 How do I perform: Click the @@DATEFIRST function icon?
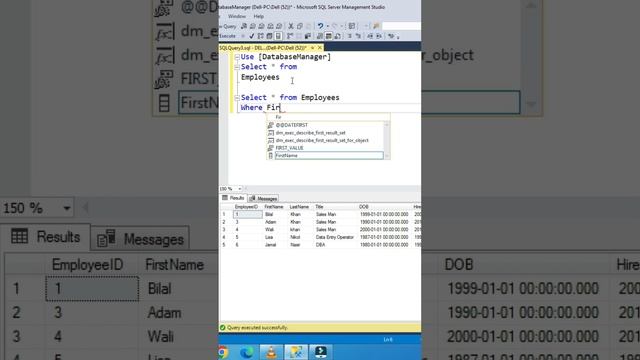coord(271,125)
